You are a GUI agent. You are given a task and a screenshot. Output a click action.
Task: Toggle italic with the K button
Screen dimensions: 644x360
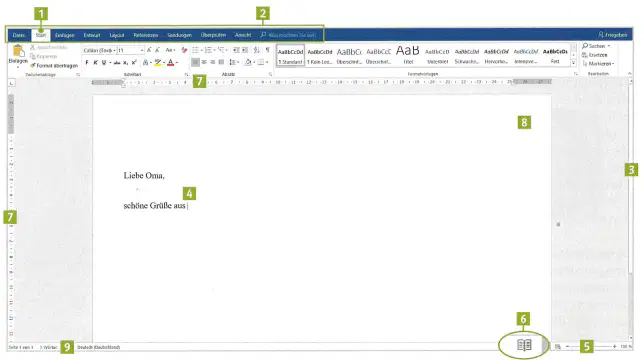point(95,63)
